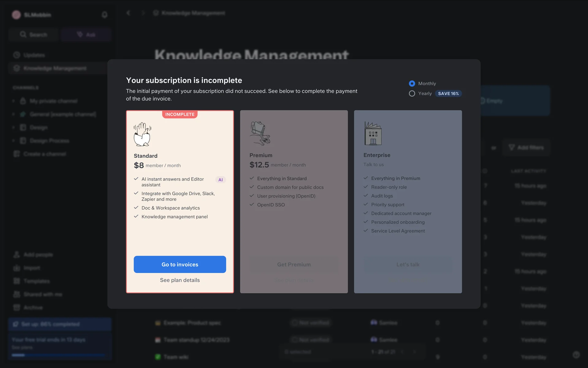Open See plan details under Standard
This screenshot has height=368, width=588.
coord(180,280)
